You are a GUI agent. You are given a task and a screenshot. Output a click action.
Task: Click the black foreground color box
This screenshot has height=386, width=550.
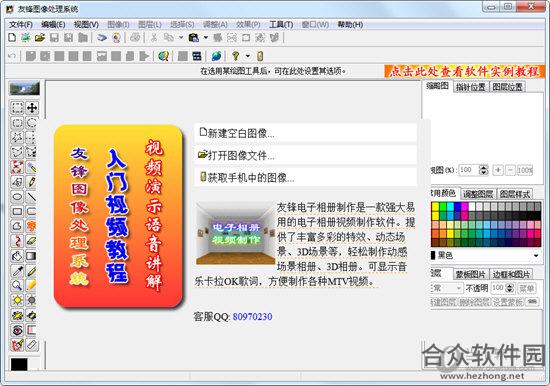19,364
